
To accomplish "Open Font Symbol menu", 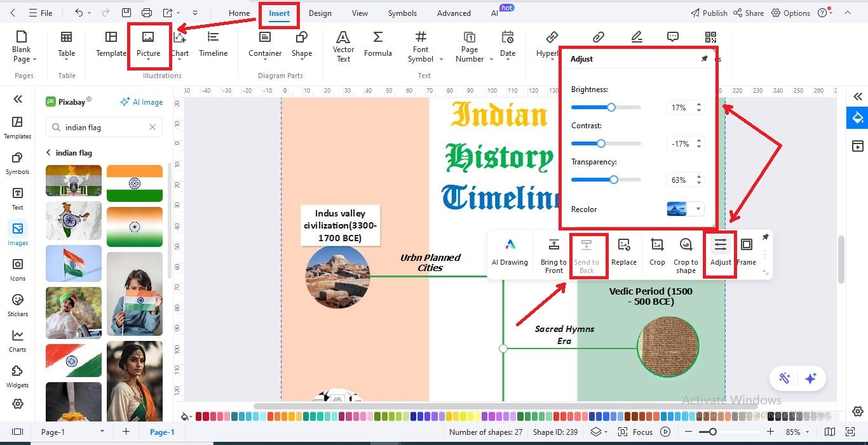I will point(421,46).
